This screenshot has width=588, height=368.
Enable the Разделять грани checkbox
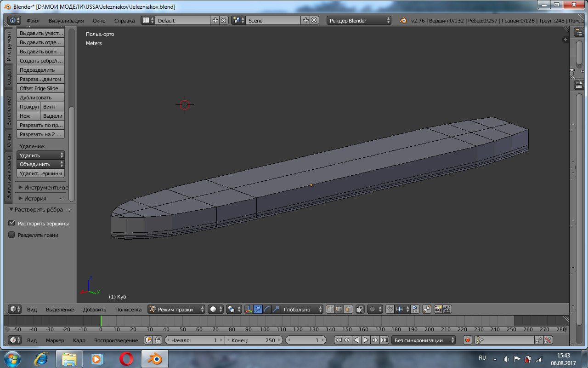point(12,235)
